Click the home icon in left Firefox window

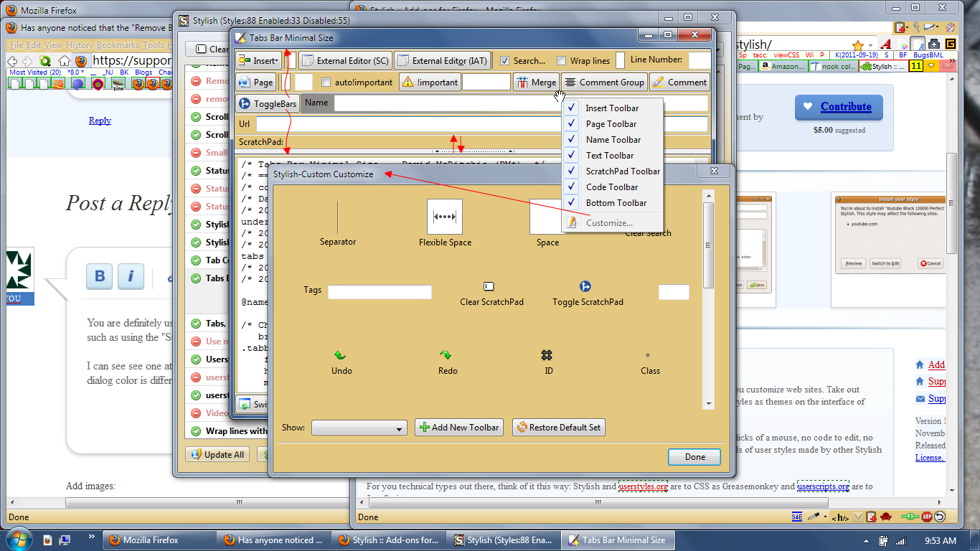click(65, 61)
